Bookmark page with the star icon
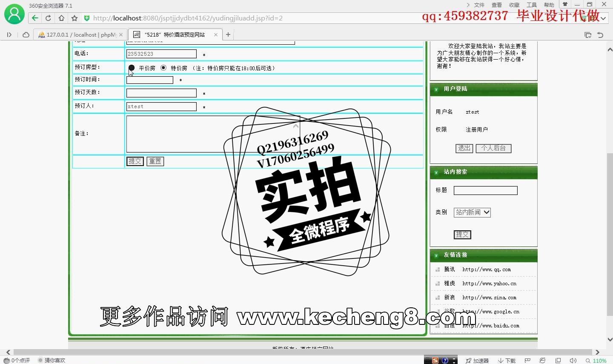This screenshot has width=613, height=364. click(x=74, y=18)
